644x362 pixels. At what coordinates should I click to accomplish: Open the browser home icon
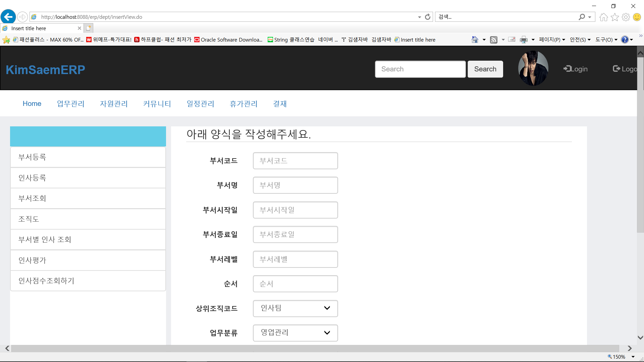point(603,17)
